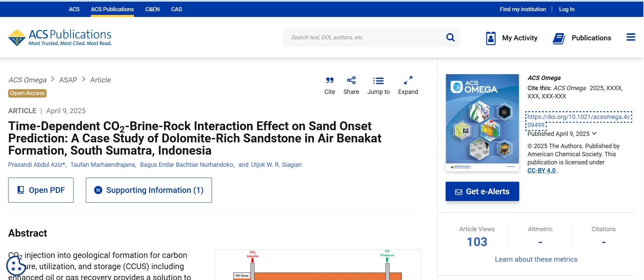Open the CC-BY 4.0 license link
This screenshot has height=280, width=644.
click(x=542, y=171)
